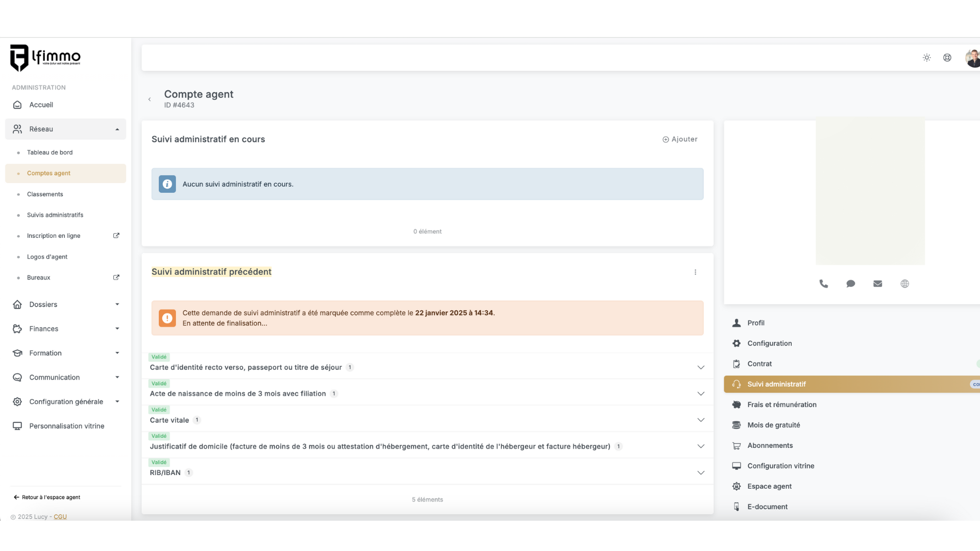The image size is (980, 551).
Task: Click the chat bubble message icon
Action: (850, 284)
